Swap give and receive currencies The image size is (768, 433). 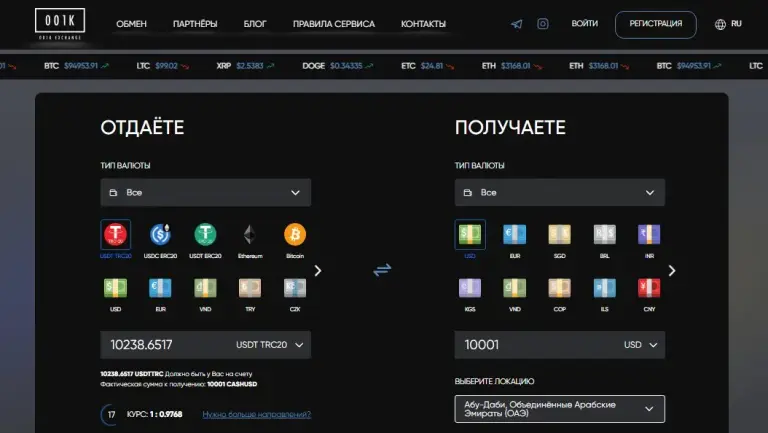coord(382,270)
